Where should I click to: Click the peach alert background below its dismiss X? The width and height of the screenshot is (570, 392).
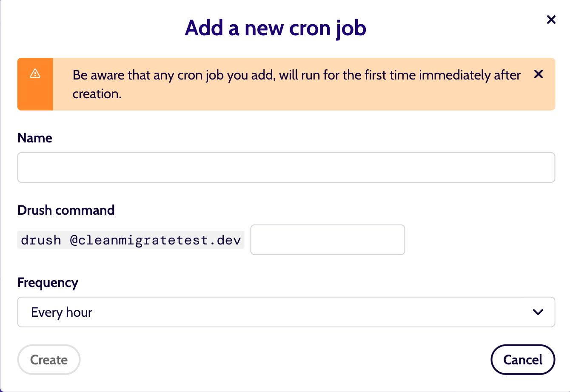tap(539, 97)
